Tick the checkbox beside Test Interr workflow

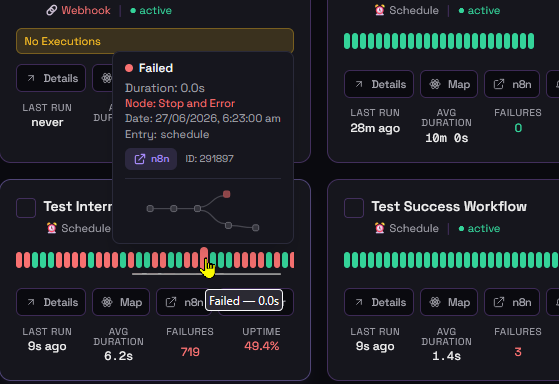point(26,208)
